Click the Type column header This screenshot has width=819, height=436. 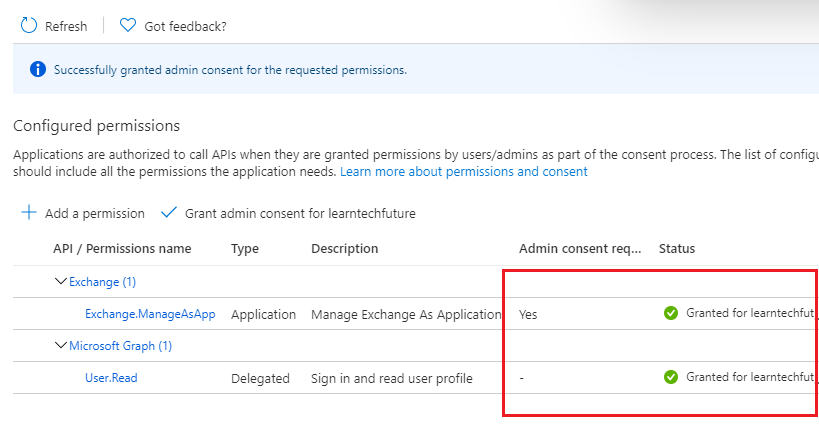pyautogui.click(x=245, y=248)
